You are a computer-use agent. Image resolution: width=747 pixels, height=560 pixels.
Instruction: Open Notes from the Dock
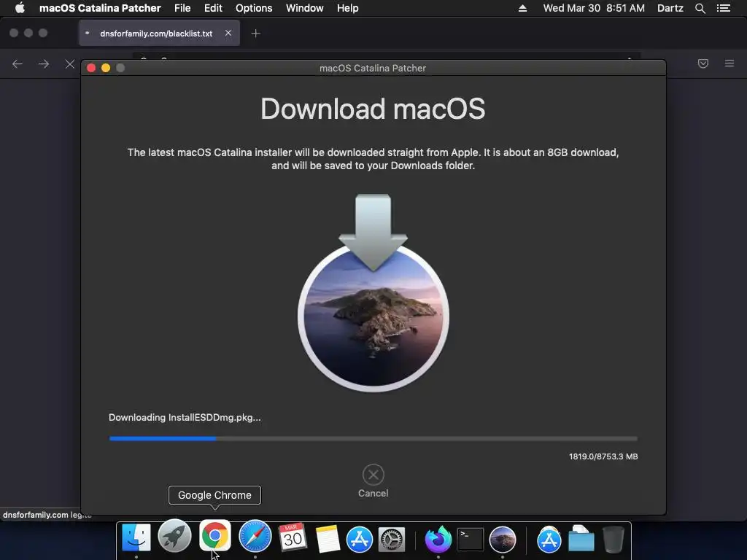click(x=328, y=539)
